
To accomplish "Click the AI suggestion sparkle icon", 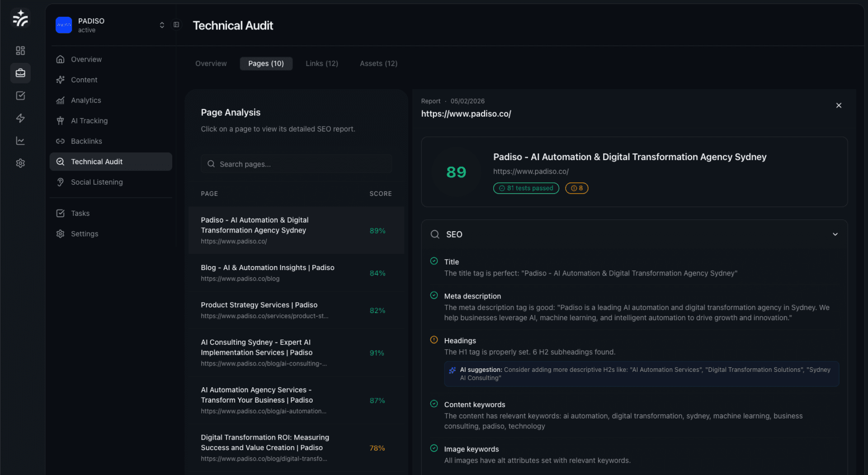I will pos(453,370).
